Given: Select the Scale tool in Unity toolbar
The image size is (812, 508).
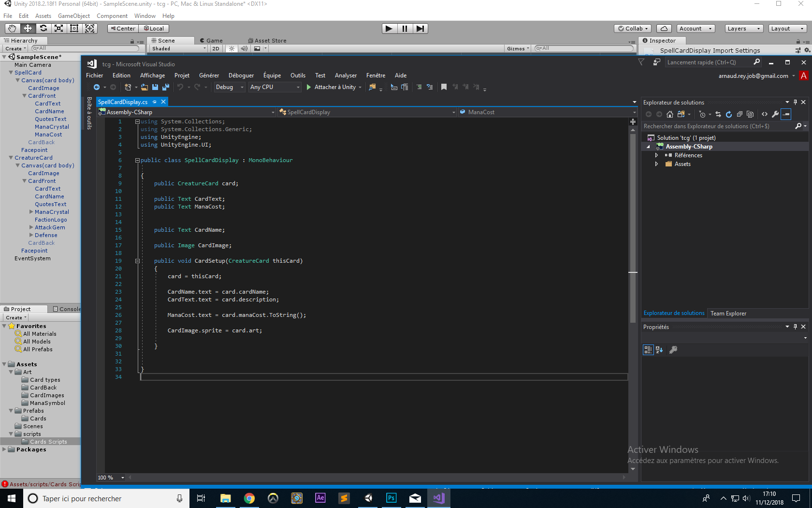Looking at the screenshot, I should coord(58,28).
